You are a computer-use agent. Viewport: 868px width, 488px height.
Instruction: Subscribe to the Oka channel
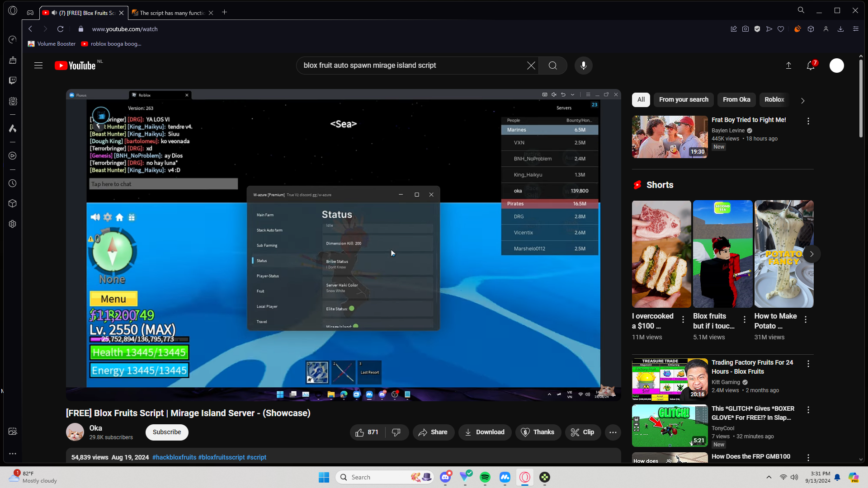click(167, 432)
